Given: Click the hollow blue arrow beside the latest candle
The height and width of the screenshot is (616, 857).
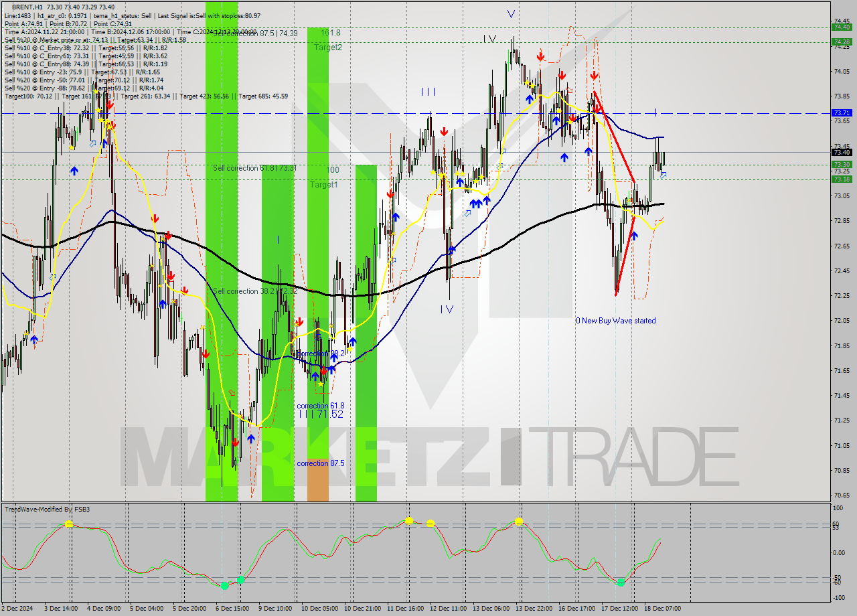Looking at the screenshot, I should point(663,175).
